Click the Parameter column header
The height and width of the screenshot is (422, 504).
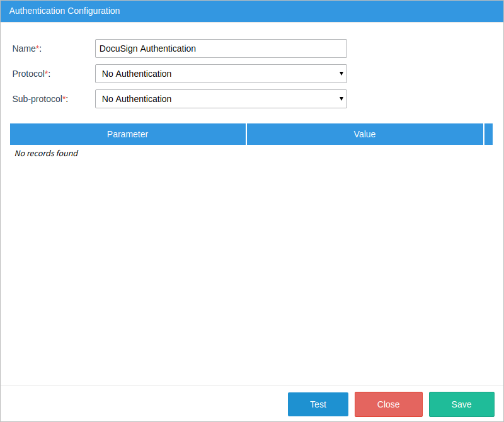click(x=127, y=134)
